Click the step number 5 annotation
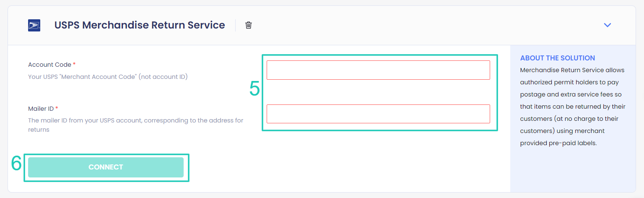 (254, 89)
